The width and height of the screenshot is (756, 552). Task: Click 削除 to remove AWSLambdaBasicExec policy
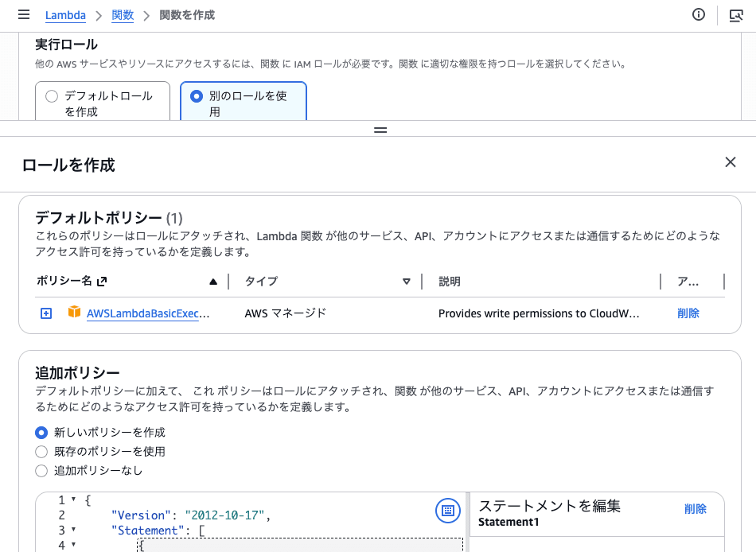pos(688,313)
